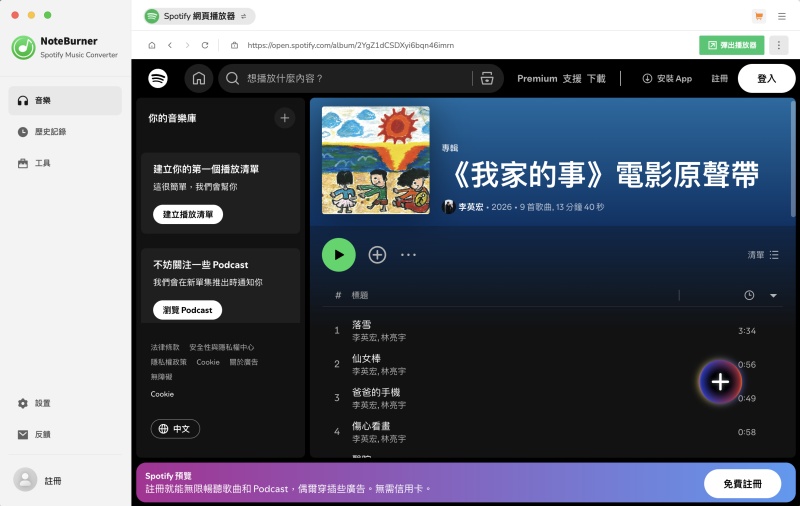Open artist 李英宏 in album header

(x=470, y=207)
